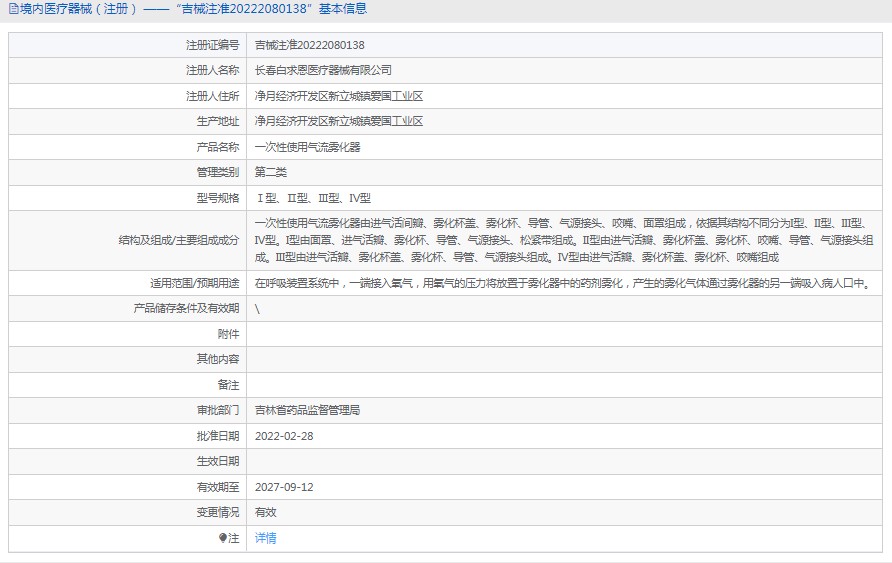The image size is (892, 563).
Task: Click the 备注 label
Action: click(x=228, y=386)
